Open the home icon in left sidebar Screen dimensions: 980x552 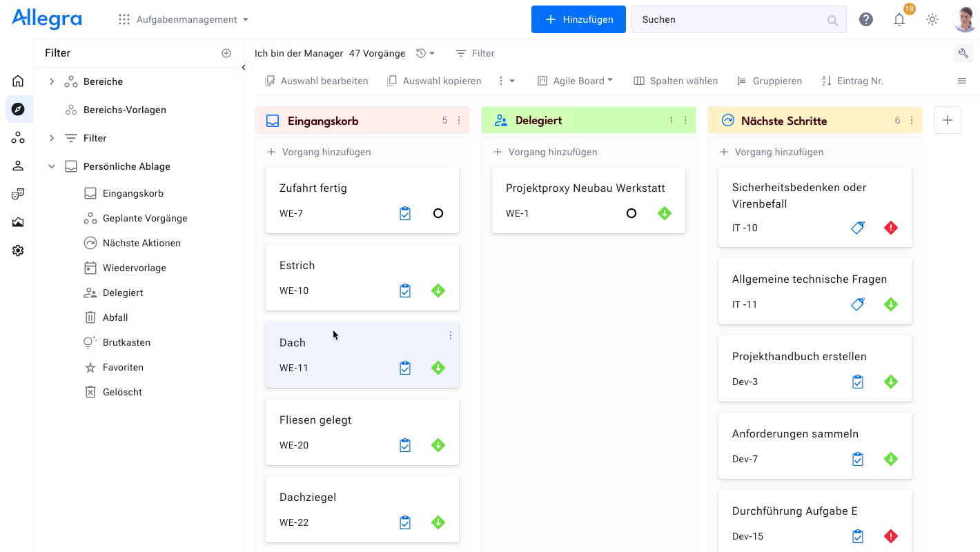coord(18,81)
